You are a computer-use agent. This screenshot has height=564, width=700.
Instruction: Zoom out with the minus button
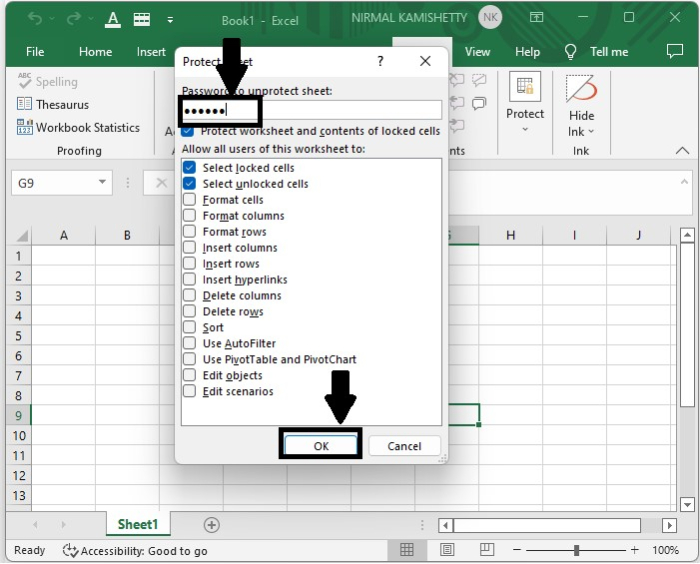pos(517,550)
